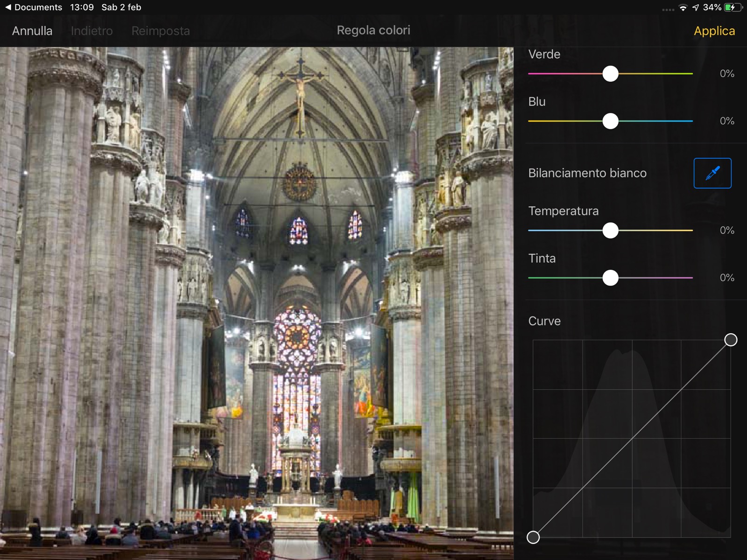
Task: Go back to Documents app arrow
Action: [x=7, y=7]
